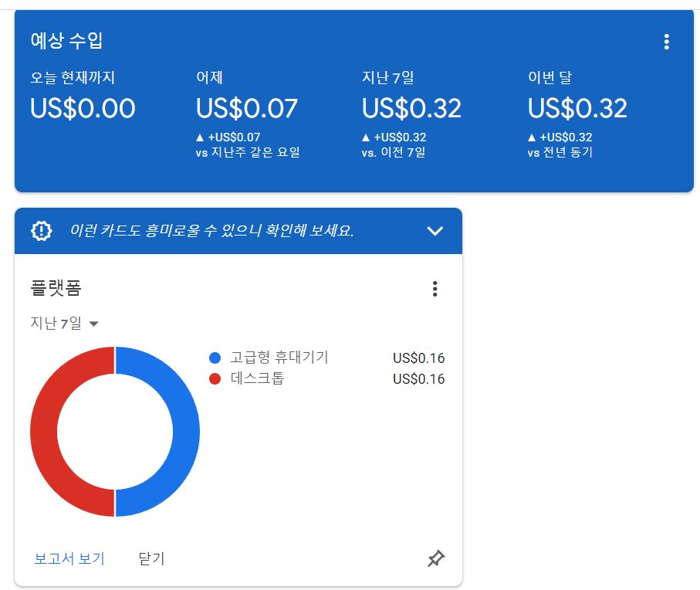Open the 예상 수입 card three-dot menu
Screen dimensions: 700x590
point(666,42)
